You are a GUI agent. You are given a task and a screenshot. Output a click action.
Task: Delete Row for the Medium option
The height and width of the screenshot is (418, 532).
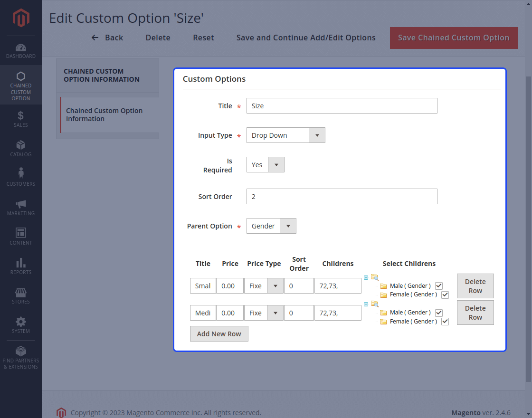(x=475, y=313)
